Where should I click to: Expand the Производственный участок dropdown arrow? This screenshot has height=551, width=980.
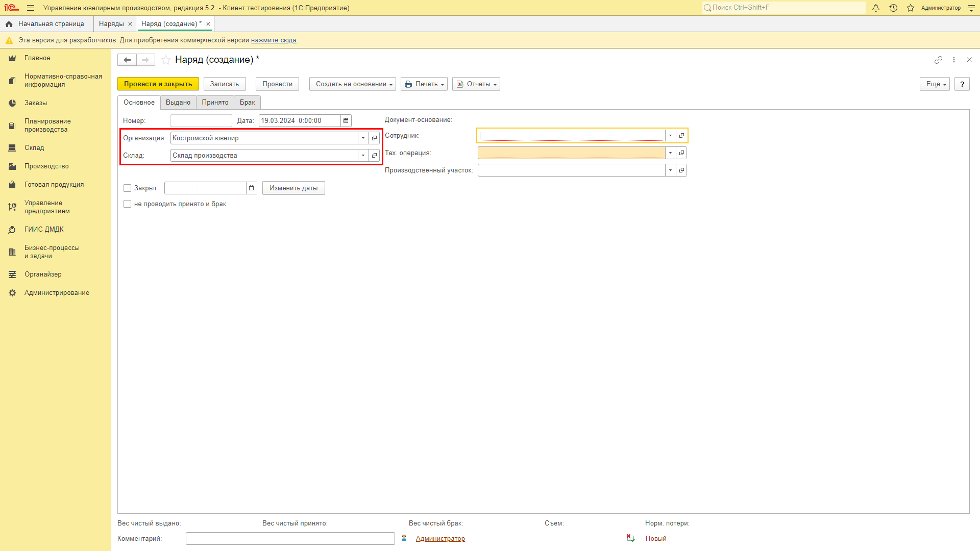click(x=671, y=170)
